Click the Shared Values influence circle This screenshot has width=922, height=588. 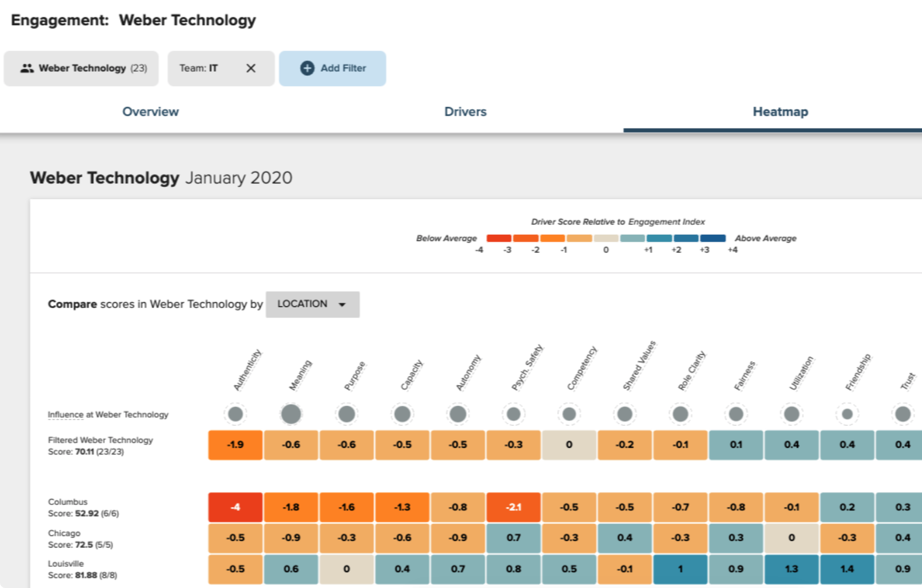pyautogui.click(x=625, y=414)
